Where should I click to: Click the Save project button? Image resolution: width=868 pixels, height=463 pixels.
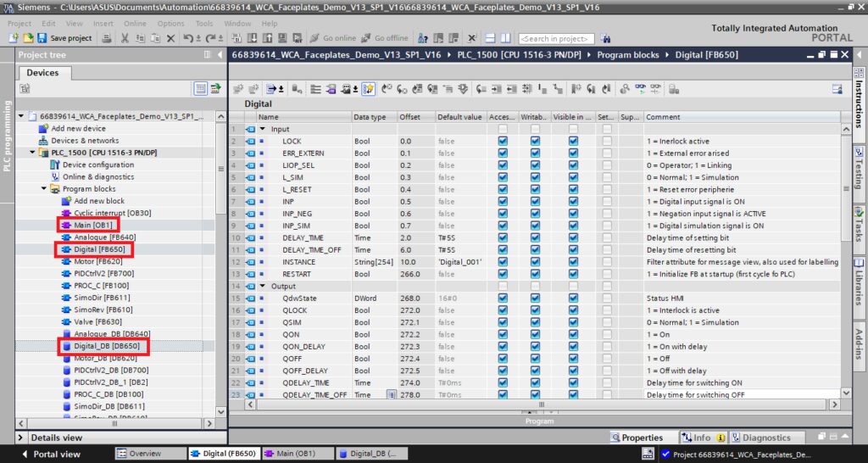pyautogui.click(x=64, y=38)
